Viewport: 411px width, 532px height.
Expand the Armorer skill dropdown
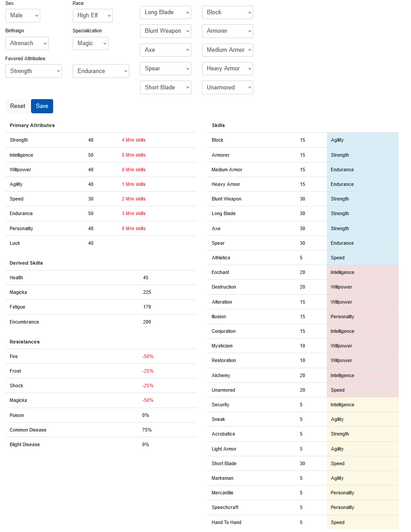click(228, 31)
